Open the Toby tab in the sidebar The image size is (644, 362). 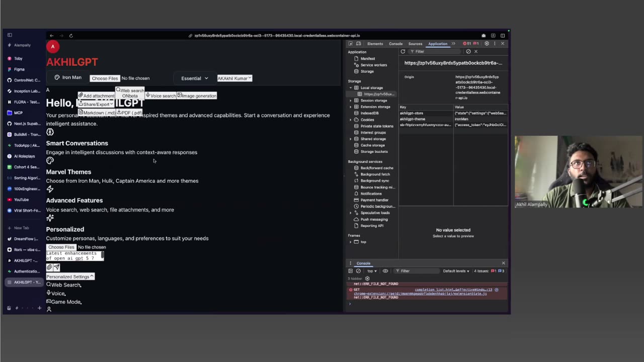point(24,58)
